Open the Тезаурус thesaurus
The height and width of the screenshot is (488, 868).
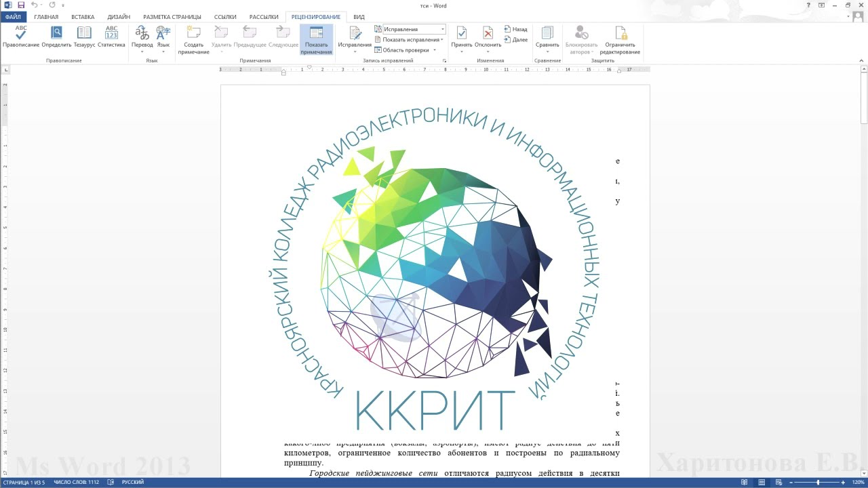84,37
